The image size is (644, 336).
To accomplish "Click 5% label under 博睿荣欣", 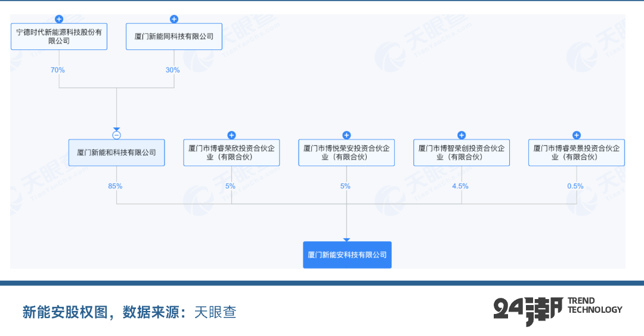I will click(x=230, y=186).
